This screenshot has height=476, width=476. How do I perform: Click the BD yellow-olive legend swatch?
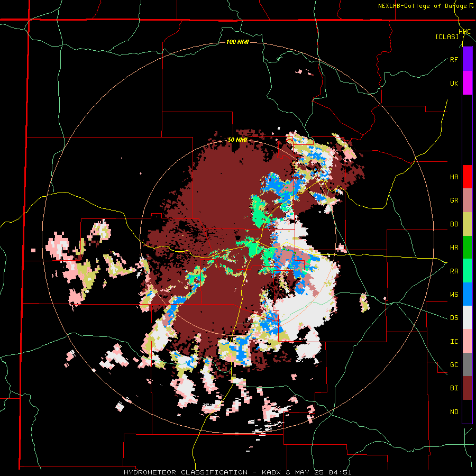467,224
